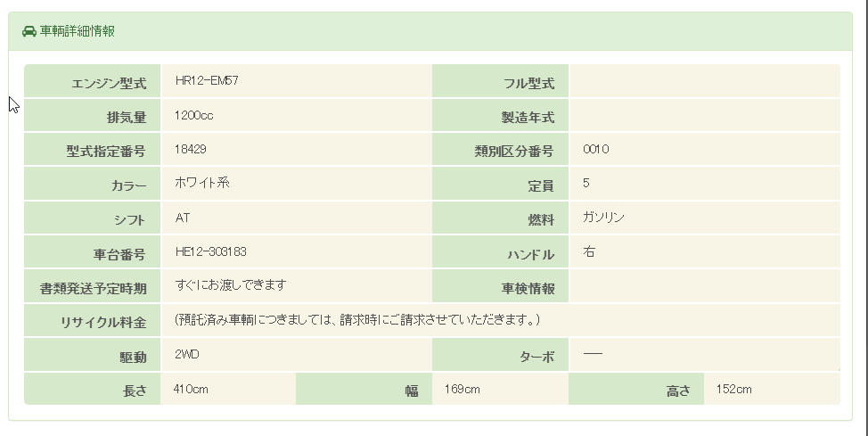Click the 2WD drive value

[x=187, y=354]
